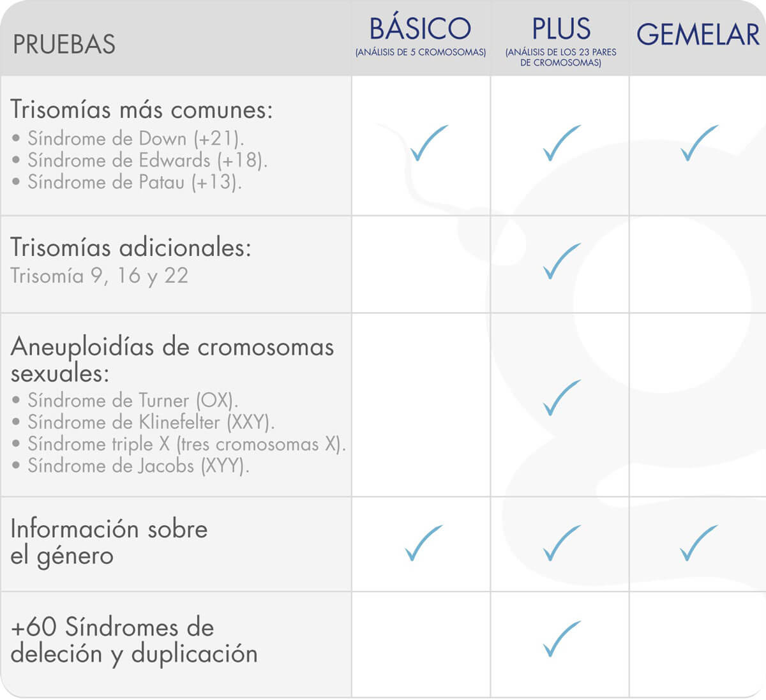
Task: Select the PLUS column heading
Action: [561, 29]
